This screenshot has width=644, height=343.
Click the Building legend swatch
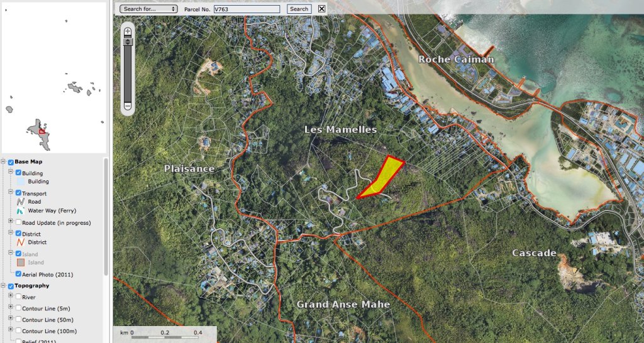(x=21, y=182)
